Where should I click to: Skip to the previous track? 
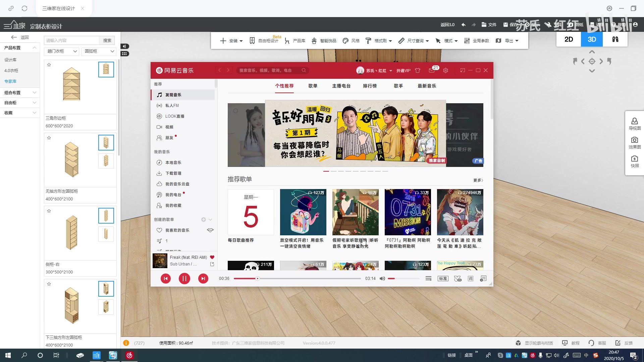click(x=165, y=279)
